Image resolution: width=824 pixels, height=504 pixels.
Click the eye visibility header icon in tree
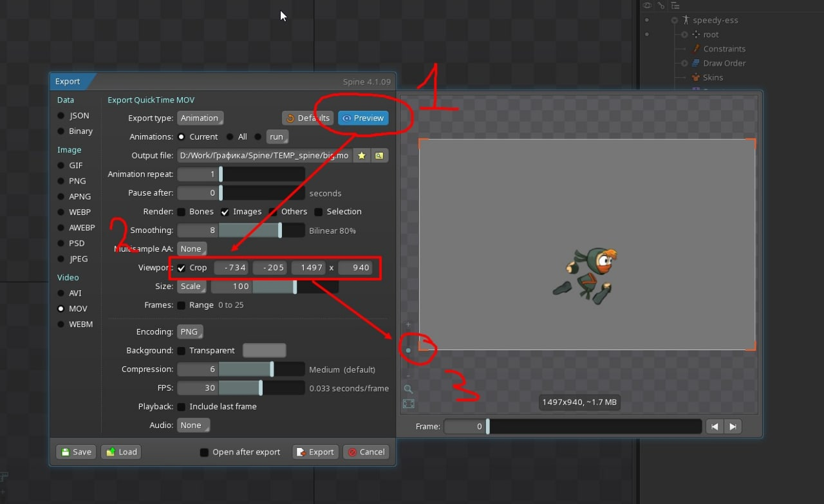coord(647,6)
